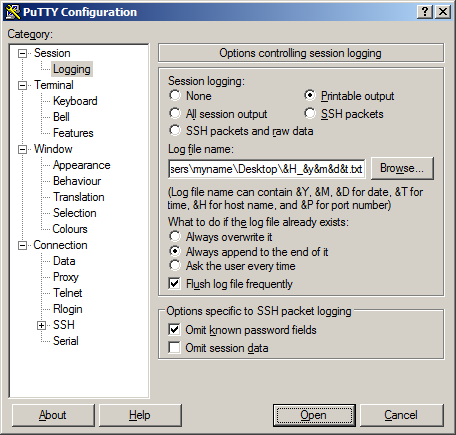Enable Omit session data checkbox

tap(174, 348)
